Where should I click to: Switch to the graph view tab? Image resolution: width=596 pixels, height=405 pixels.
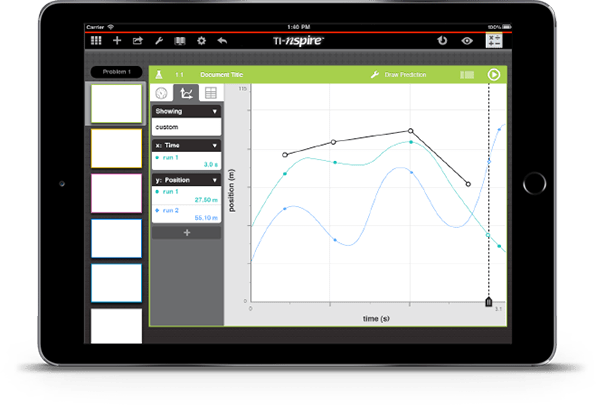coord(186,93)
